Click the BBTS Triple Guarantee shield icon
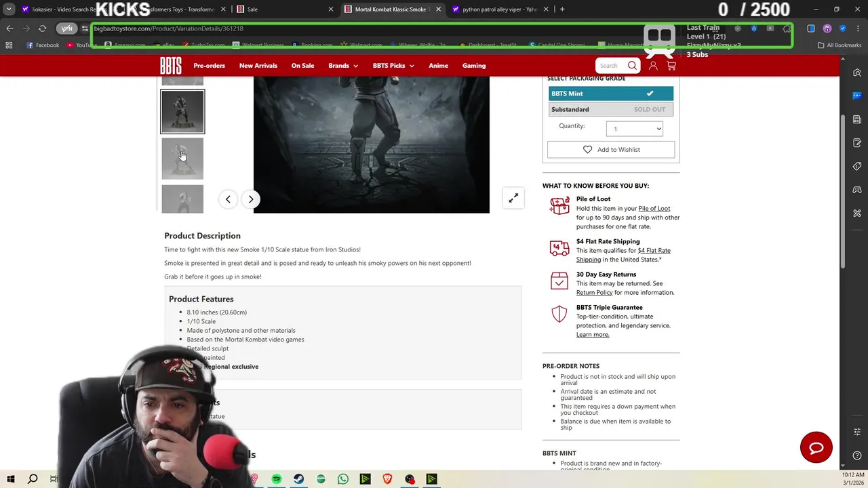The height and width of the screenshot is (488, 868). 559,314
